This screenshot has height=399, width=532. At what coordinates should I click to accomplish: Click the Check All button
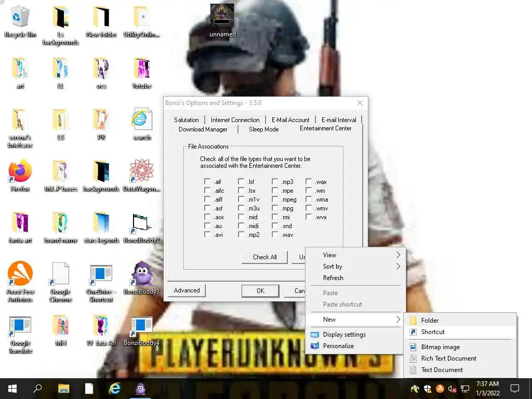(264, 257)
